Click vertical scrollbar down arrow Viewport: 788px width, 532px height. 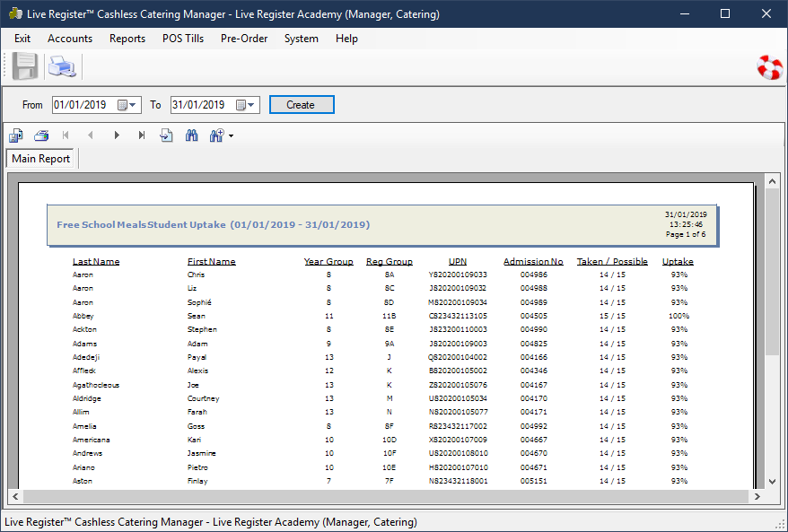click(x=773, y=481)
